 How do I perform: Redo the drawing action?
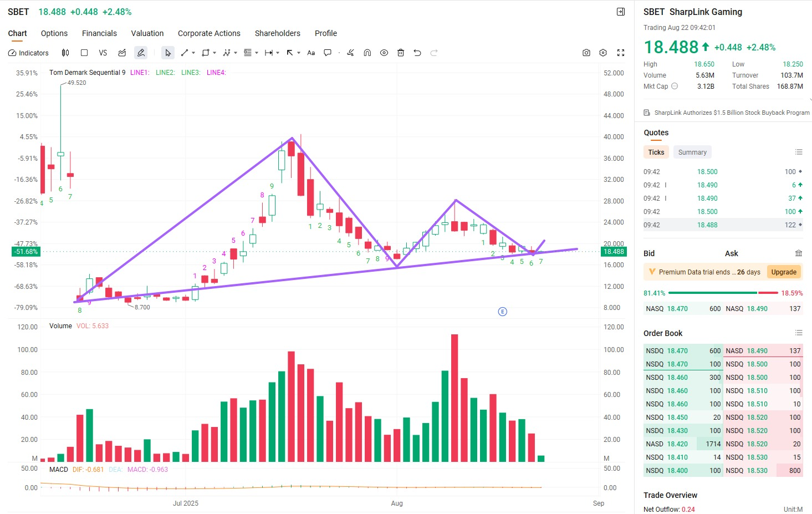tap(434, 53)
